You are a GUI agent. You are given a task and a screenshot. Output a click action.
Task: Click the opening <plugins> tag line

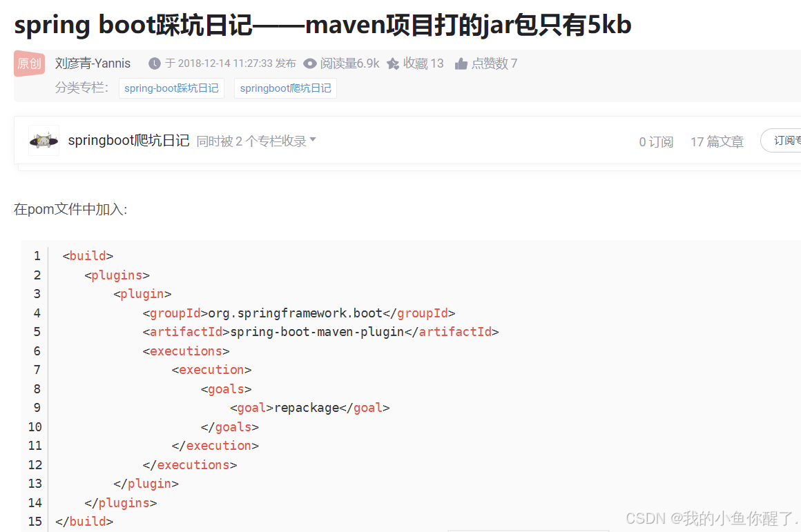pyautogui.click(x=117, y=275)
